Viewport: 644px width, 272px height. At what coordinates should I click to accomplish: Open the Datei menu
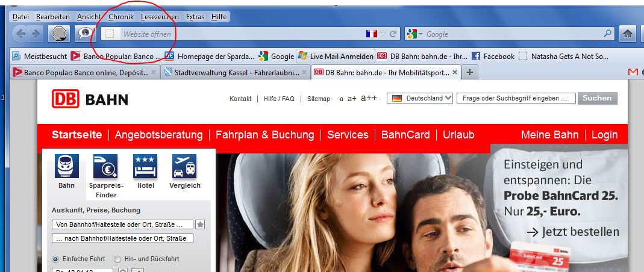[x=20, y=17]
